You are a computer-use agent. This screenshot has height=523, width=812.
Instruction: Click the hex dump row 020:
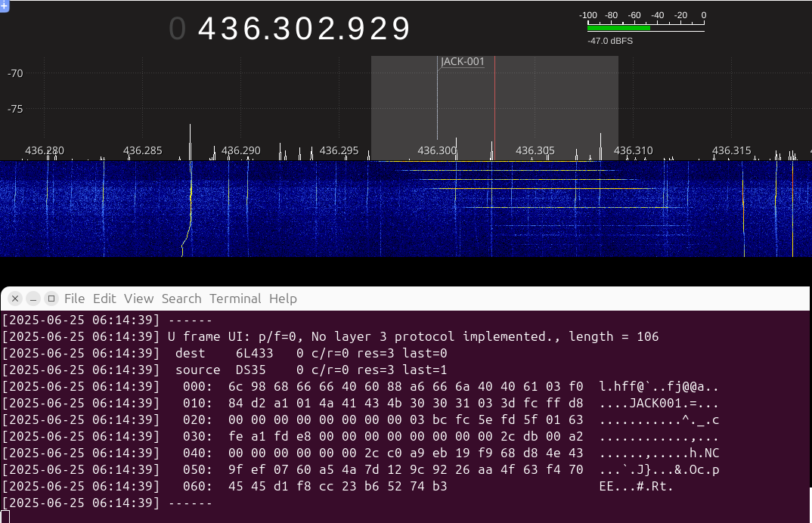pos(361,419)
